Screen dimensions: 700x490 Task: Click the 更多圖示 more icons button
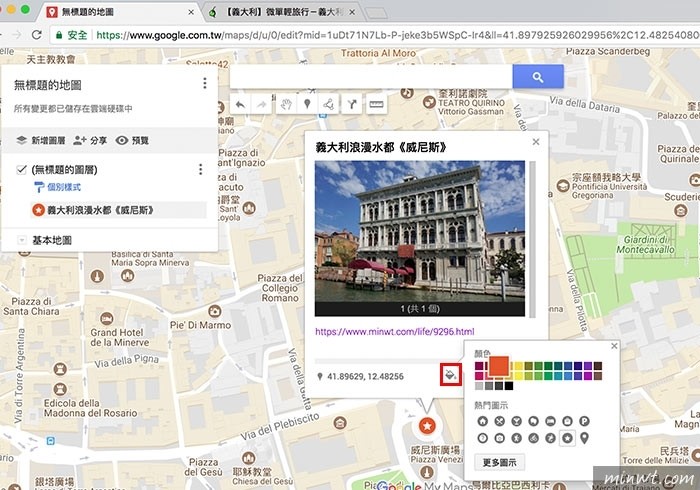[x=499, y=463]
